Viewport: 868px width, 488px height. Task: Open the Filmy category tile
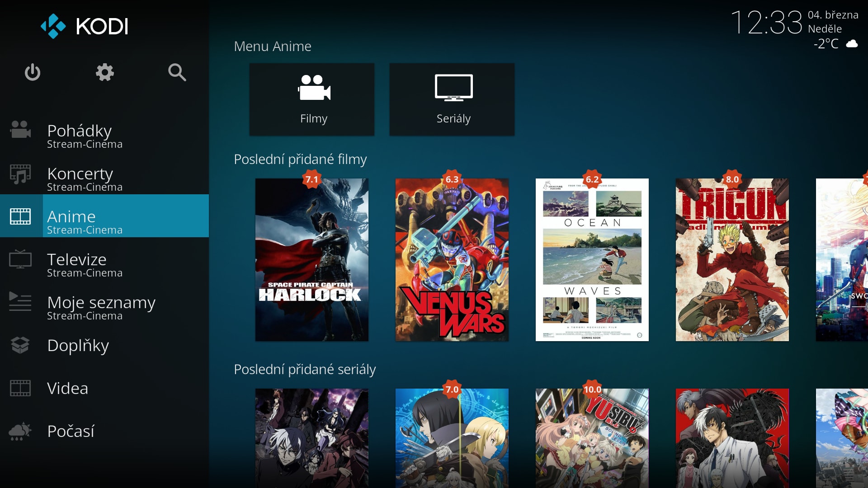(x=311, y=99)
